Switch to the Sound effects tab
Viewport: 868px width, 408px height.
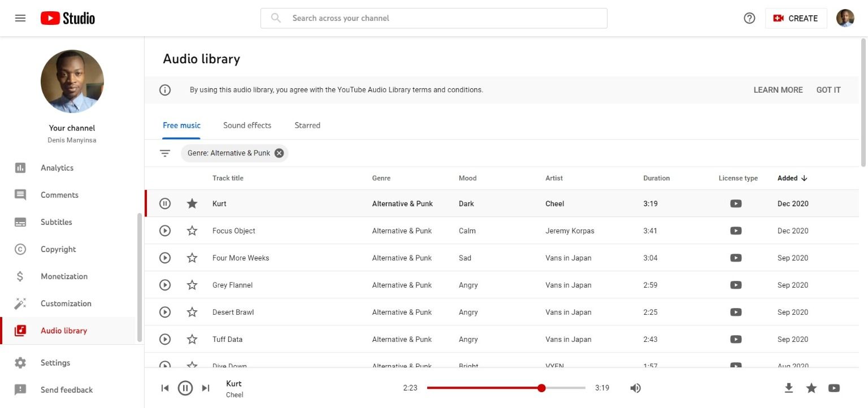pyautogui.click(x=247, y=125)
